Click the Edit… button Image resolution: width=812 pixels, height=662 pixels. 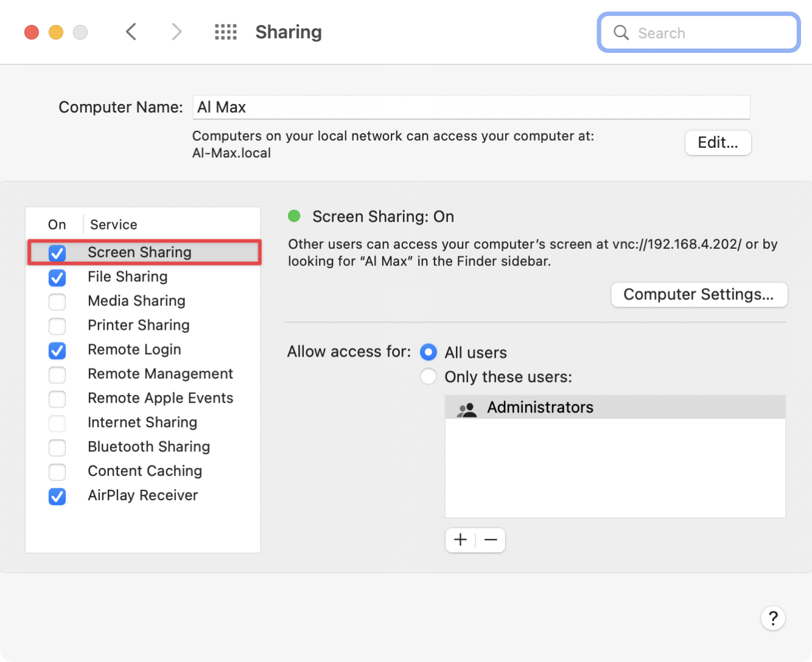coord(718,143)
